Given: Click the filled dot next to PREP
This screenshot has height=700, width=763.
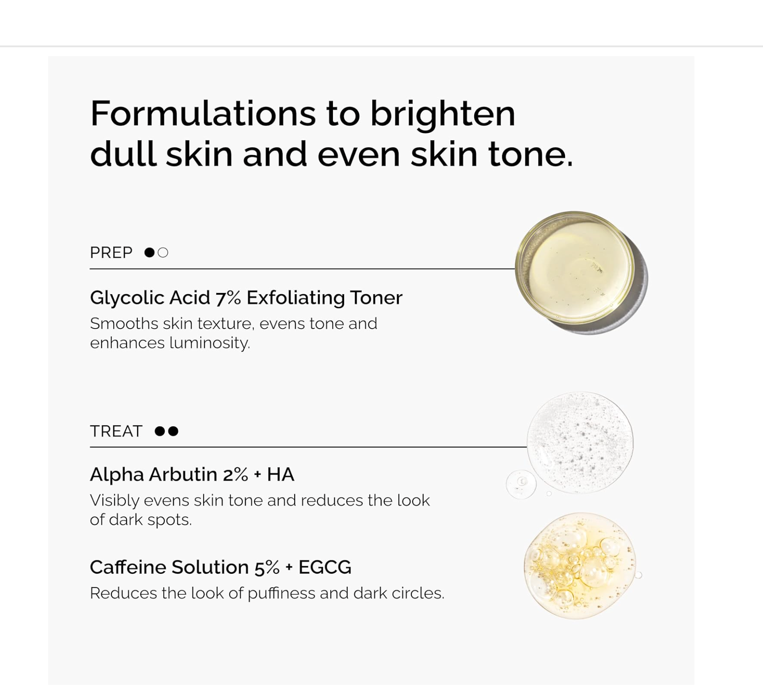Looking at the screenshot, I should click(x=149, y=253).
